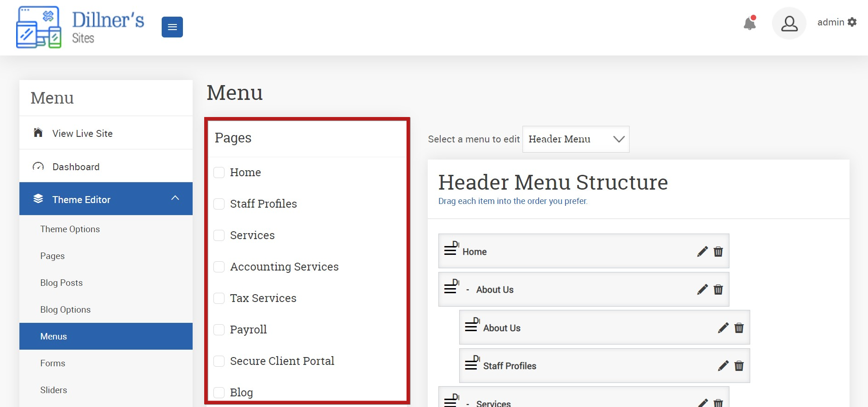Check the Accounting Services checkbox

[x=219, y=267]
